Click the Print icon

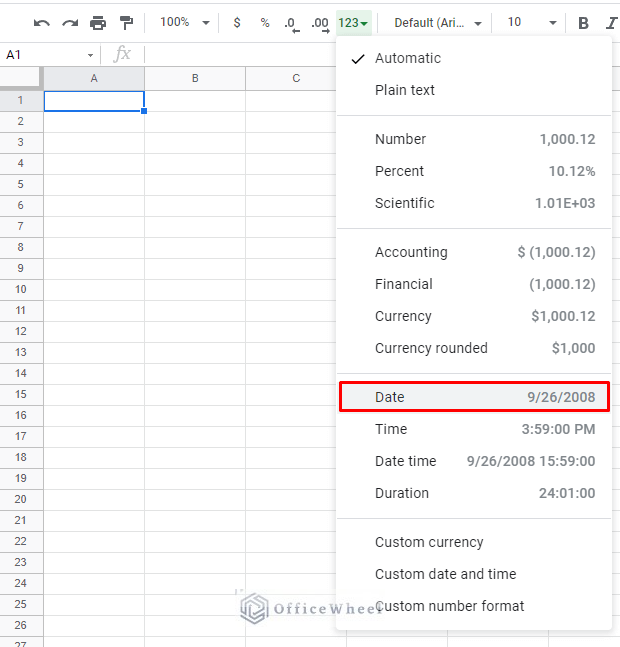click(98, 23)
